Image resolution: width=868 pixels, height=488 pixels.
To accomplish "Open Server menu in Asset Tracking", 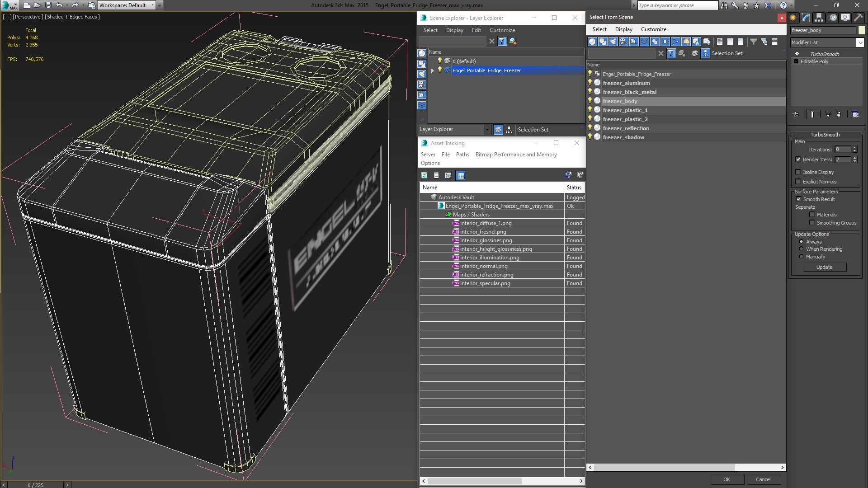I will click(428, 155).
